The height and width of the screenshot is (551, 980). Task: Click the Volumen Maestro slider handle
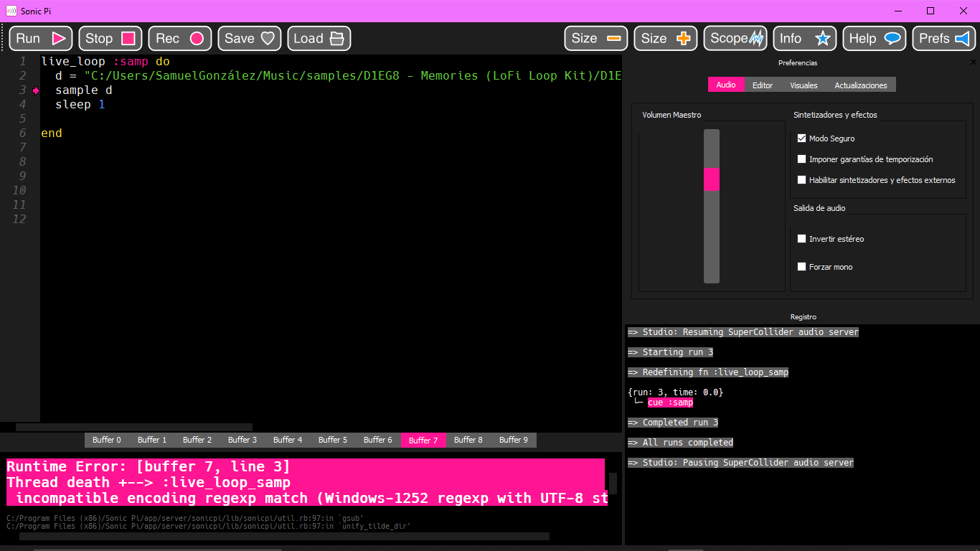point(712,179)
